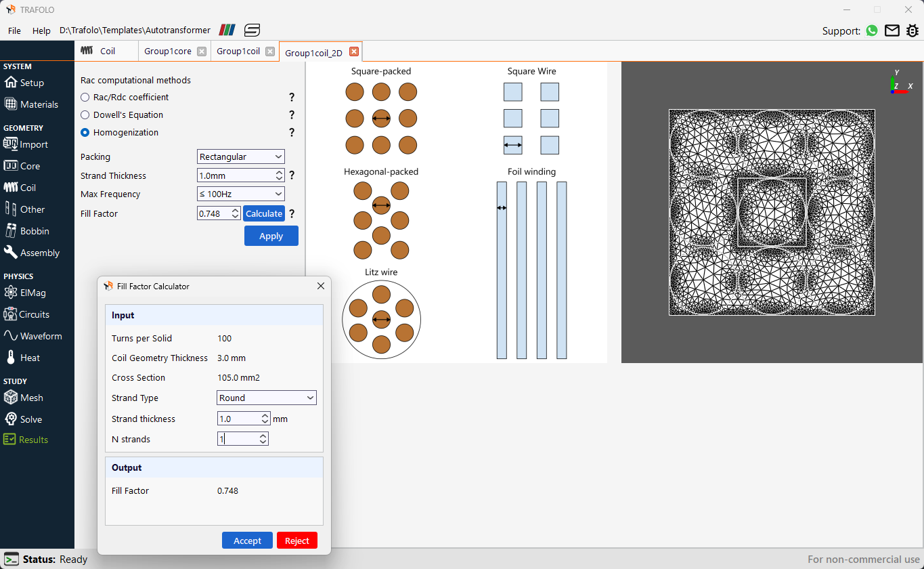Close the Fill Factor Calculator dialog

pyautogui.click(x=321, y=287)
